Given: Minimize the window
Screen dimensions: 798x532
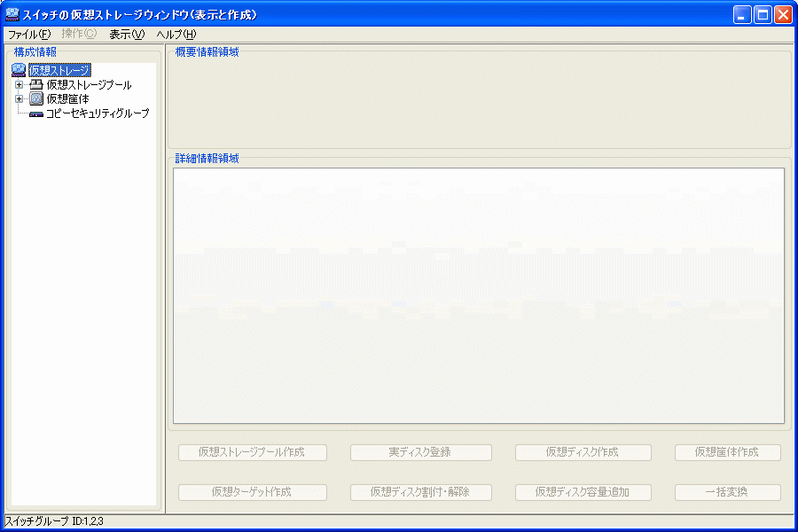Looking at the screenshot, I should (742, 15).
